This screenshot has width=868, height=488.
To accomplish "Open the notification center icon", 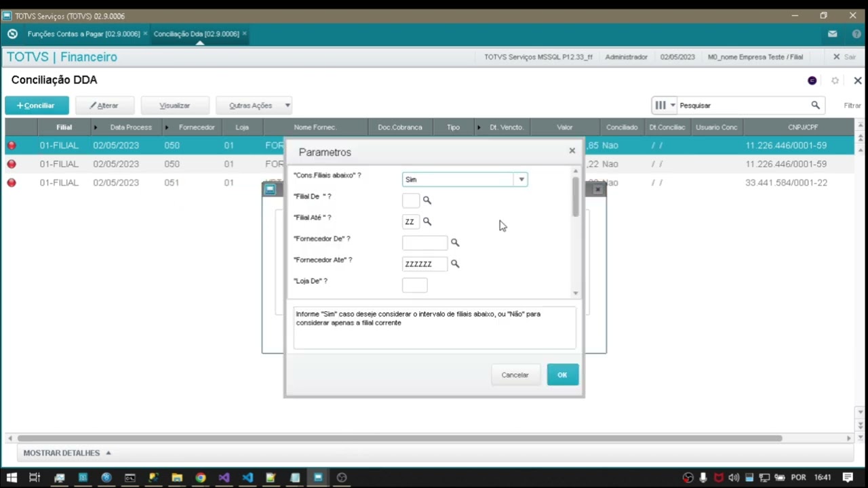I will tap(847, 477).
